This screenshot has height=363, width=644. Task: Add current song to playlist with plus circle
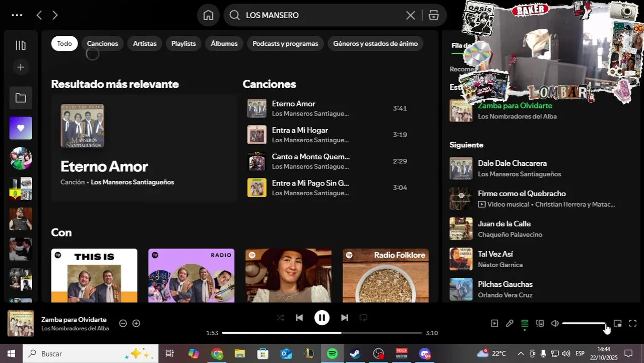(136, 323)
